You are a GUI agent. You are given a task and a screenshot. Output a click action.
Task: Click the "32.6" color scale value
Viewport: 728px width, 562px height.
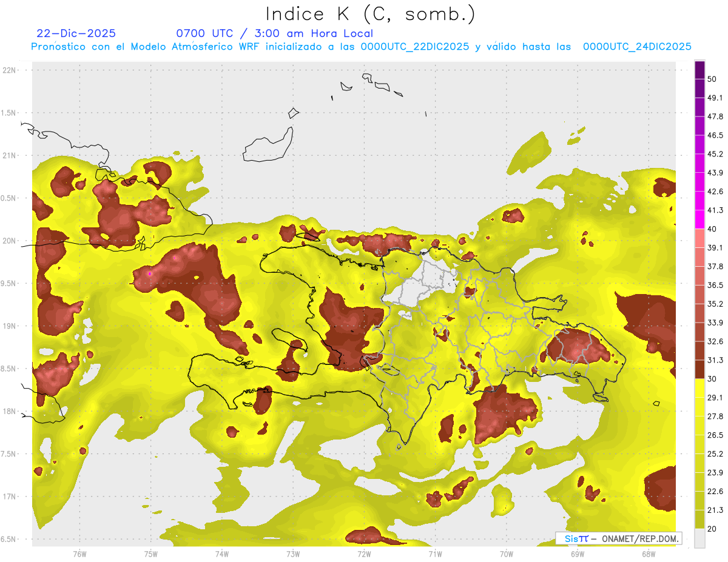tap(715, 341)
